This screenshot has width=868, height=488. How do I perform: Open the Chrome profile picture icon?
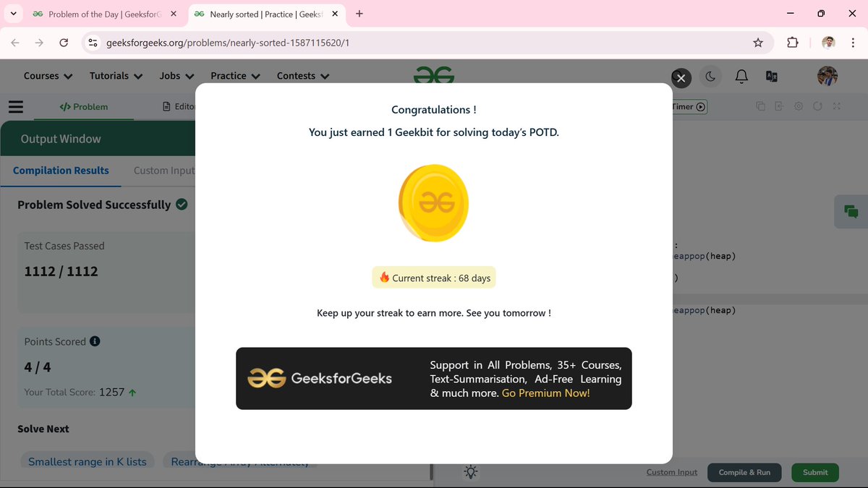click(x=829, y=43)
